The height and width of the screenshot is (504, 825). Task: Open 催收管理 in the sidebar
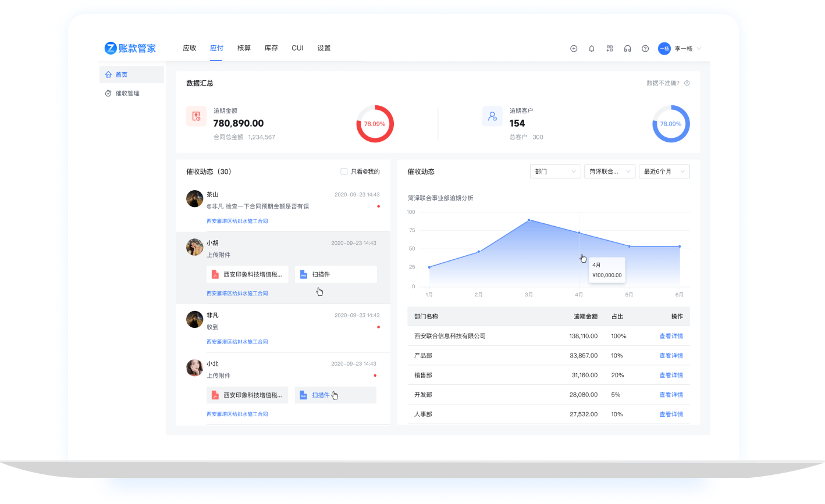pos(127,94)
